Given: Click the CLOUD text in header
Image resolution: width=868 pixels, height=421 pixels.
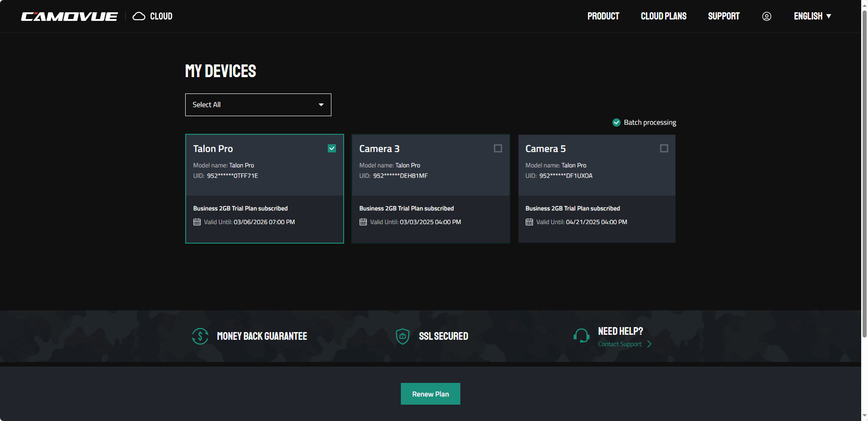Looking at the screenshot, I should point(161,16).
